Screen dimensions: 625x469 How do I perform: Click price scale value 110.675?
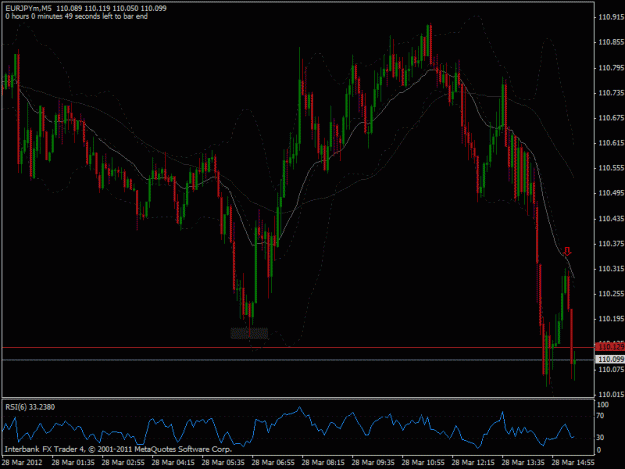(611, 118)
